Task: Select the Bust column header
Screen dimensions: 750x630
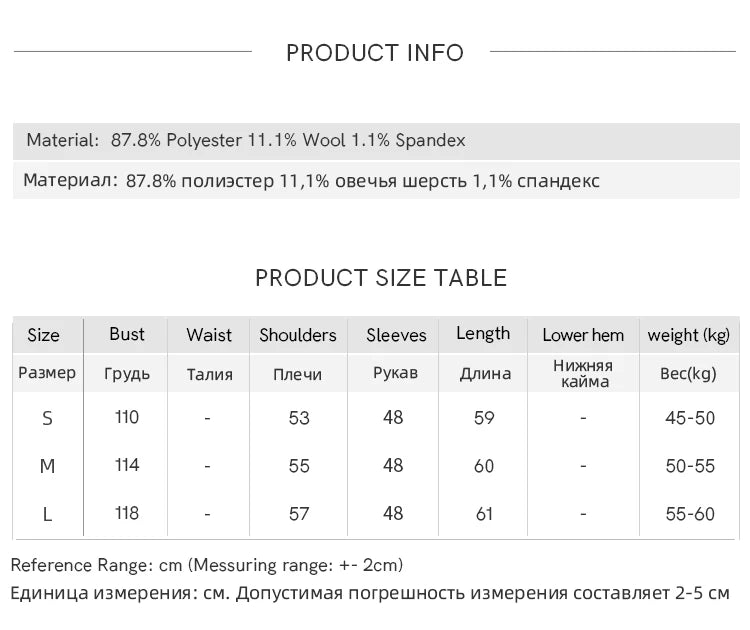Action: (x=127, y=334)
